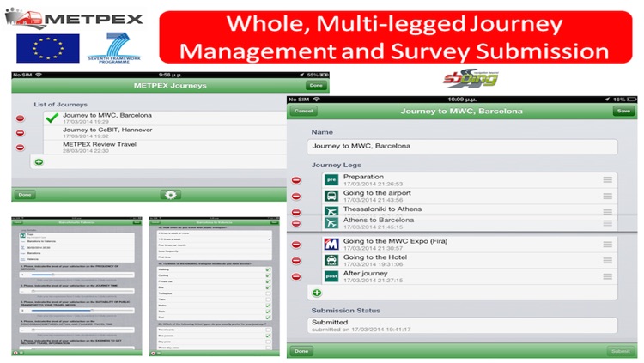Click Done at bottom of journey editor
The height and width of the screenshot is (363, 644).
[301, 351]
